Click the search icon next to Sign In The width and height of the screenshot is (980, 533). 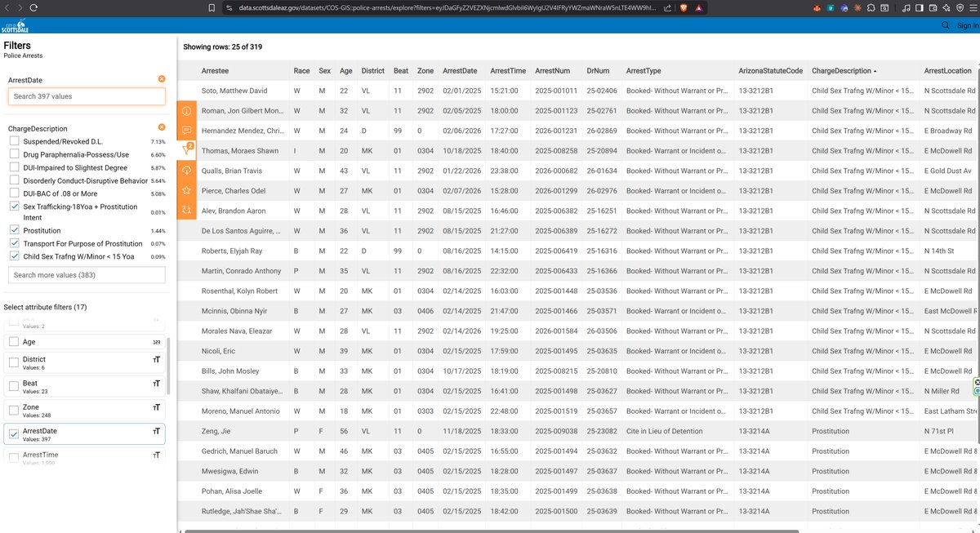pyautogui.click(x=945, y=25)
